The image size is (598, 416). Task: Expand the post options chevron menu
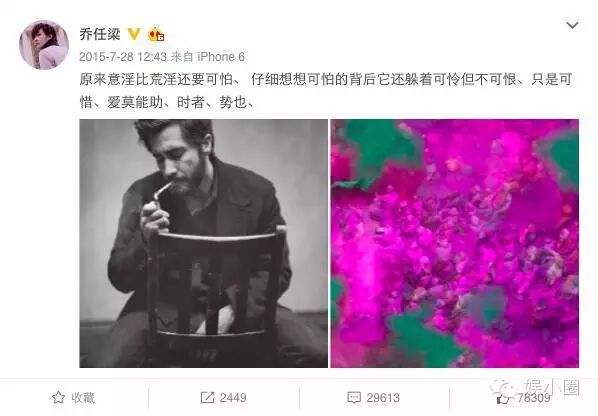[572, 25]
